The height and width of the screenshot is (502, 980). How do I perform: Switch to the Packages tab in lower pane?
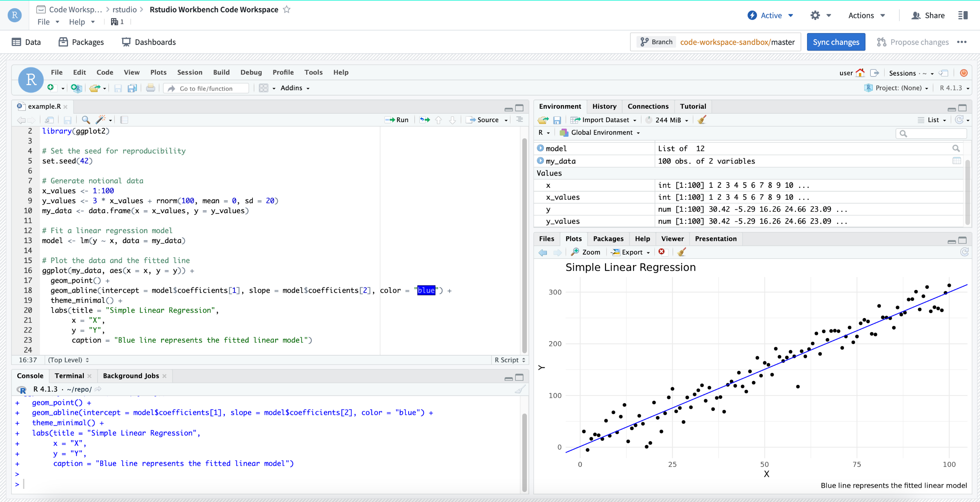608,239
